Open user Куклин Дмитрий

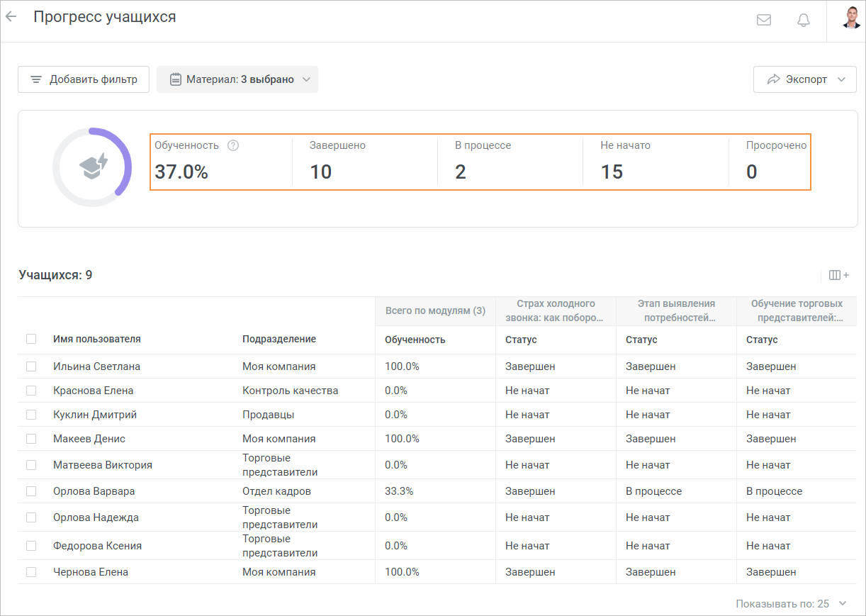click(95, 415)
